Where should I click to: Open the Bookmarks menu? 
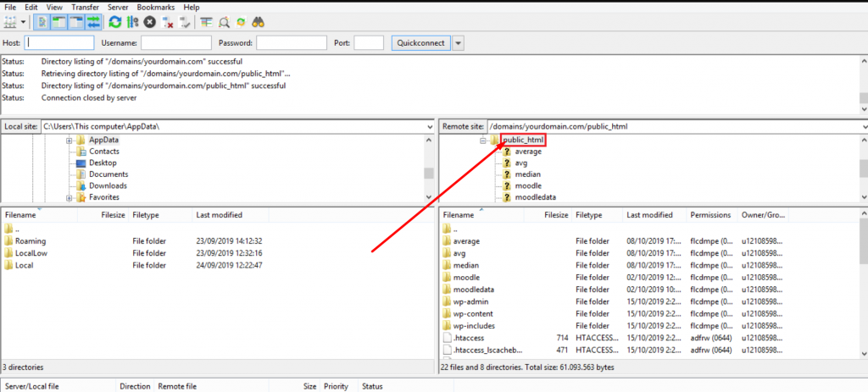(x=153, y=7)
